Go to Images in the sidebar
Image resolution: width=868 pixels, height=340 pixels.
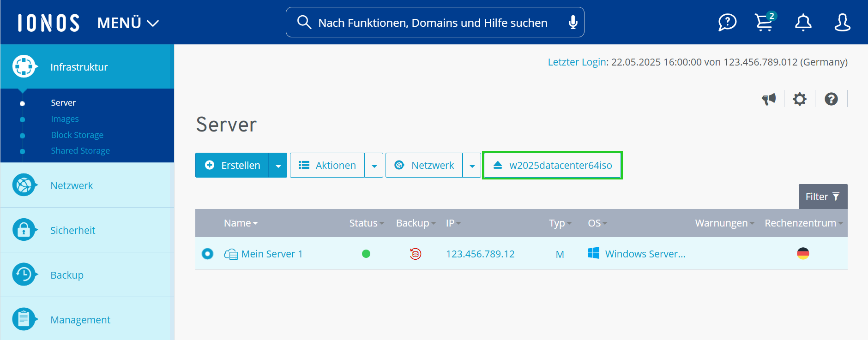[65, 119]
